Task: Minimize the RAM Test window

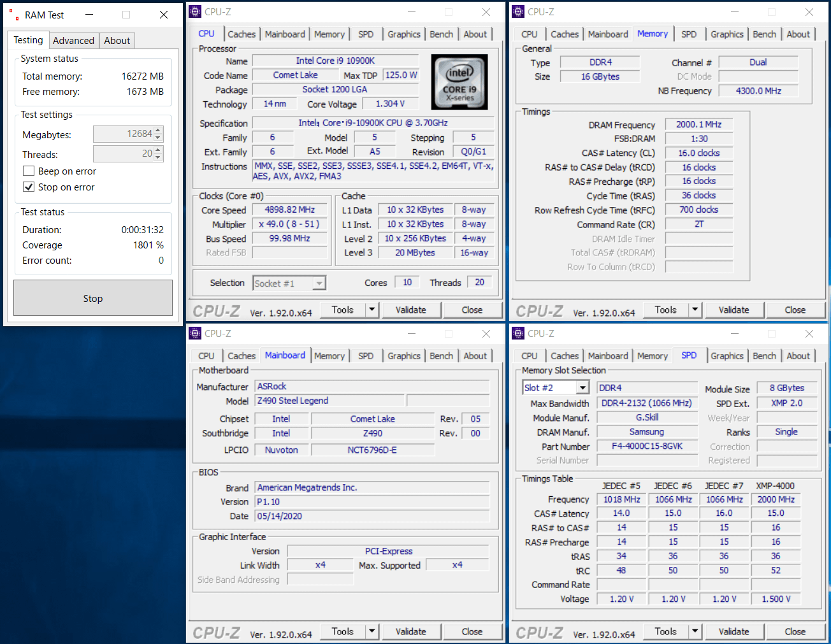Action: click(89, 15)
